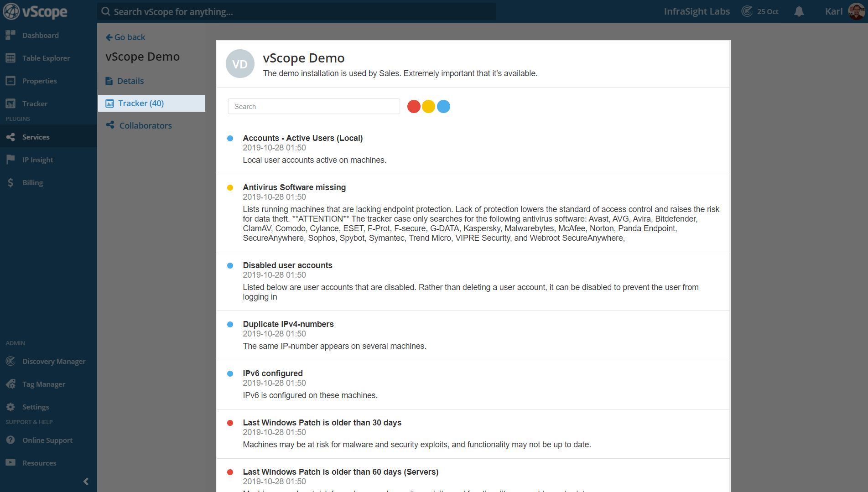Go back using the arrow link
The image size is (868, 492).
coord(125,37)
